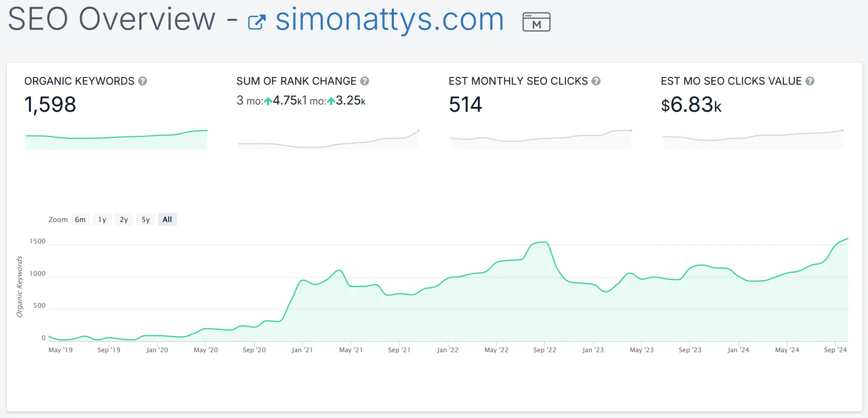Open help icon beside Est Monthly SEO Clicks
The width and height of the screenshot is (868, 418).
596,81
